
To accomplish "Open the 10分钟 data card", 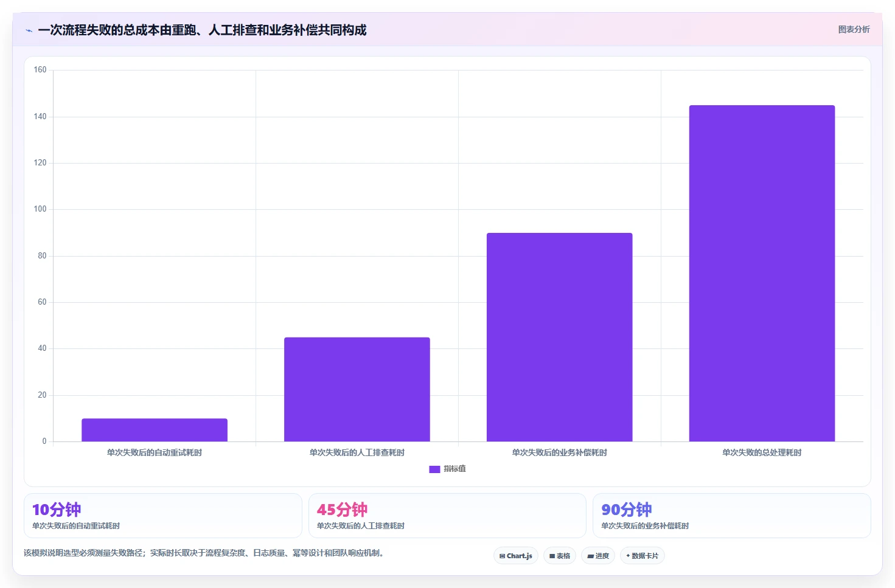I will (163, 516).
